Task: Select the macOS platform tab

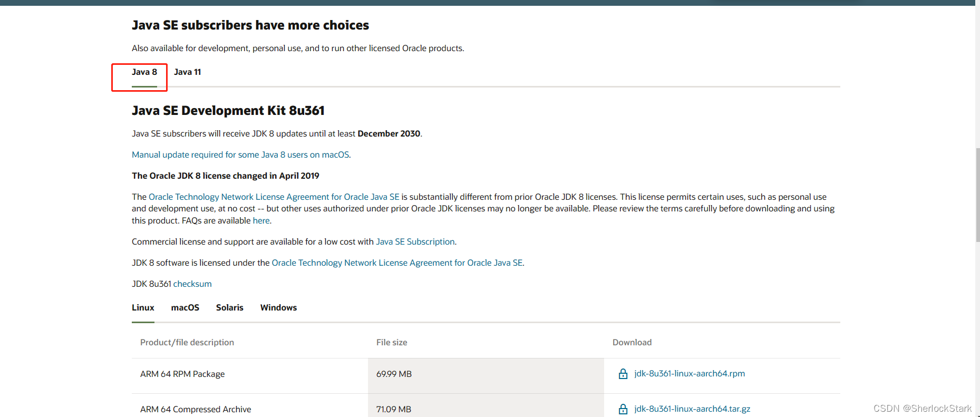Action: click(185, 307)
